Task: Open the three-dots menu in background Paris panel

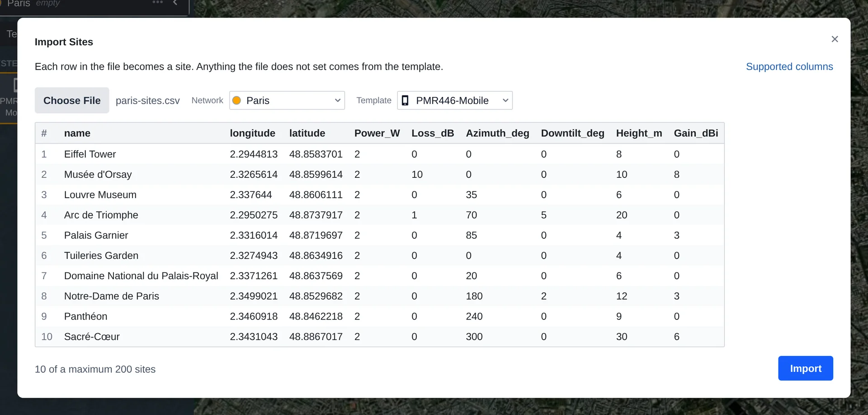Action: pos(157,2)
